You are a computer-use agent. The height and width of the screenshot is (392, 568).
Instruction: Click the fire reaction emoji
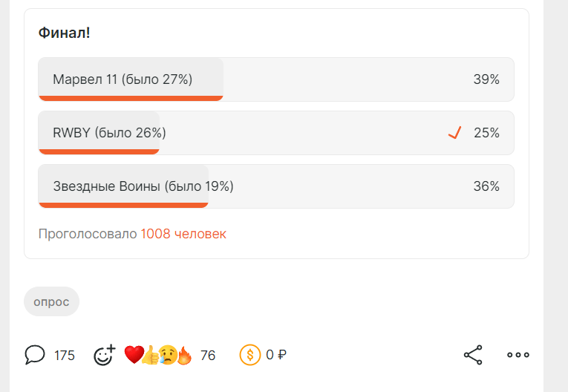coord(184,355)
